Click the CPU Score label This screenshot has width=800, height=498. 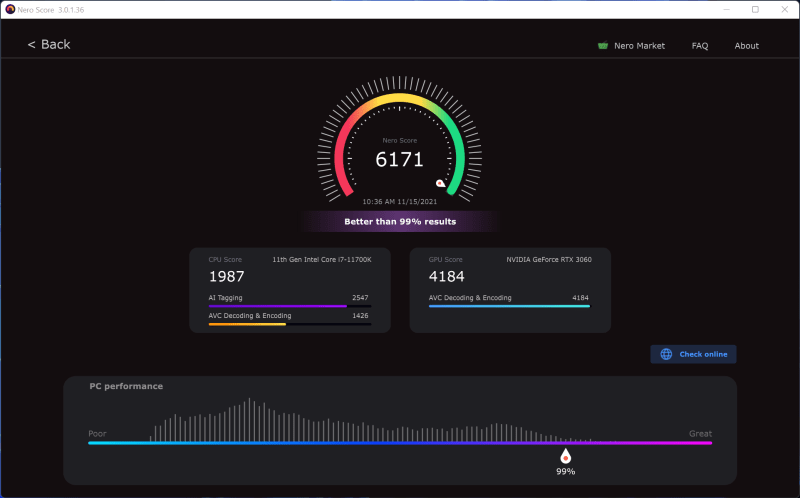pos(225,260)
